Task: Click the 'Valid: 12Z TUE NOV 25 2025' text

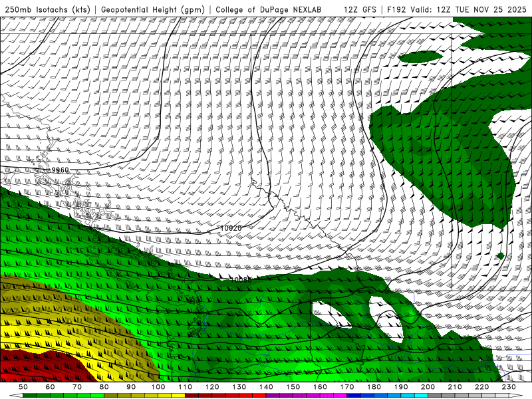Action: [x=468, y=9]
